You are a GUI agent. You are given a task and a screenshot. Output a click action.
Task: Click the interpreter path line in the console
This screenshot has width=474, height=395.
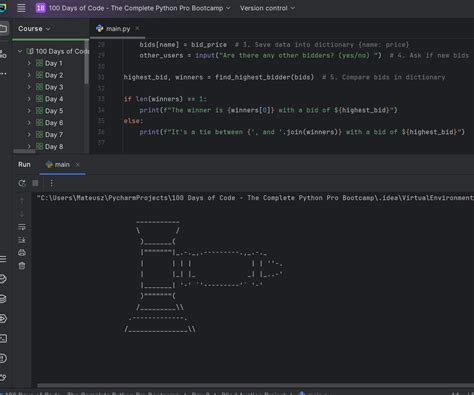[x=255, y=198]
